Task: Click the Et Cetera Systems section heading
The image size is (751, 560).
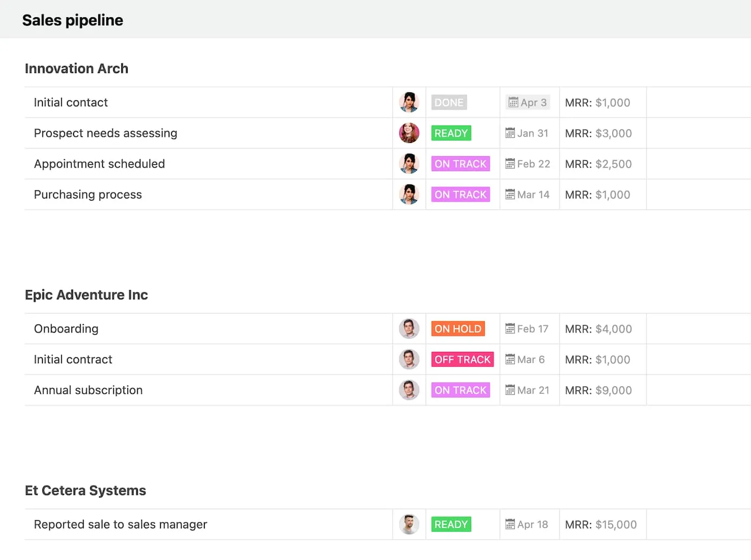Action: [x=85, y=491]
